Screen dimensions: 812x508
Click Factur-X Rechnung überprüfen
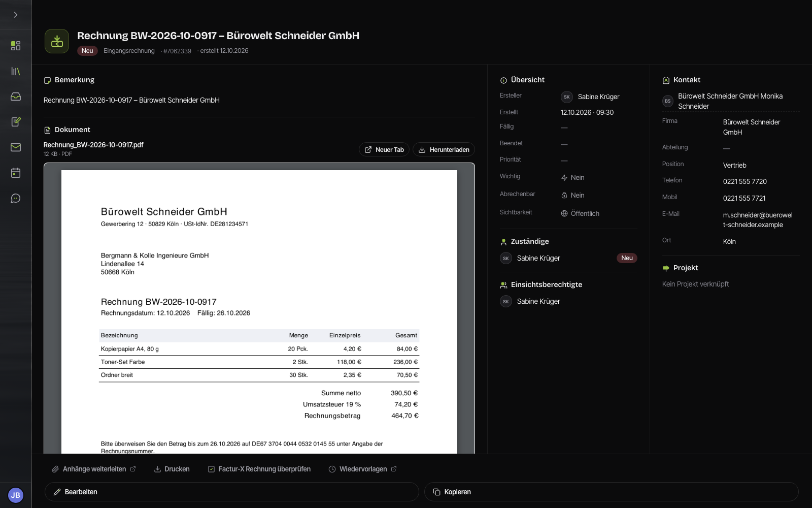click(259, 469)
